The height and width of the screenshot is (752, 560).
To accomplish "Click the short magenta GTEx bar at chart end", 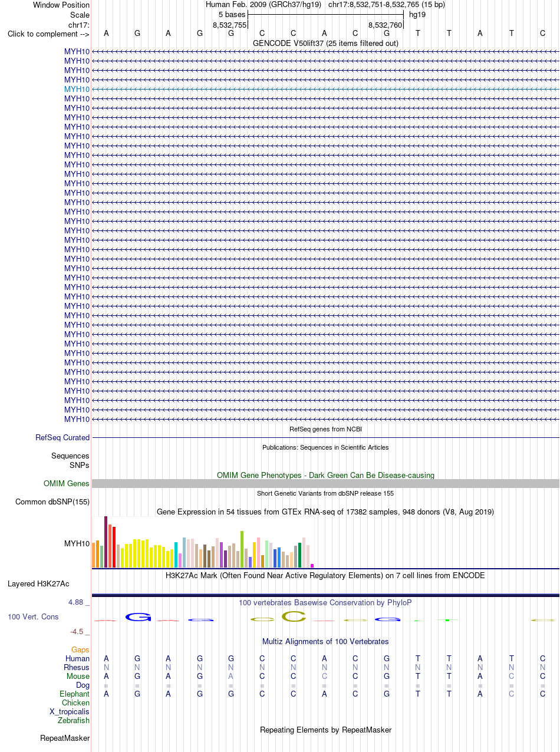I will (x=312, y=566).
